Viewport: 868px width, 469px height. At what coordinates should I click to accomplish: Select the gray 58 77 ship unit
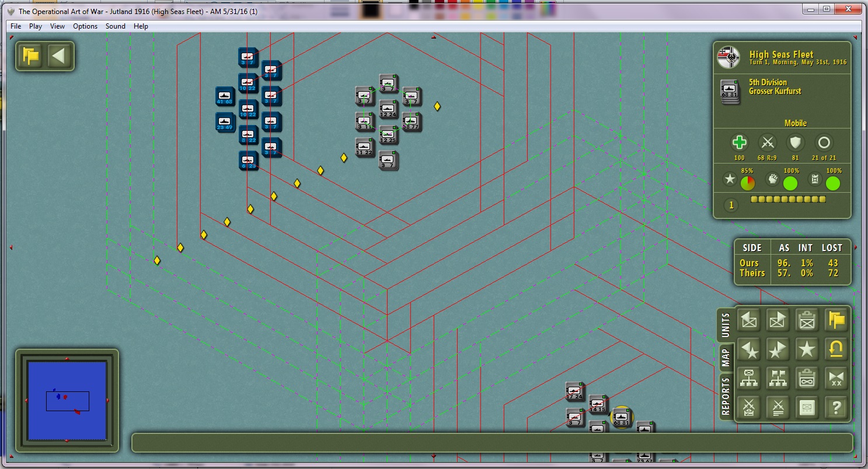coord(411,122)
